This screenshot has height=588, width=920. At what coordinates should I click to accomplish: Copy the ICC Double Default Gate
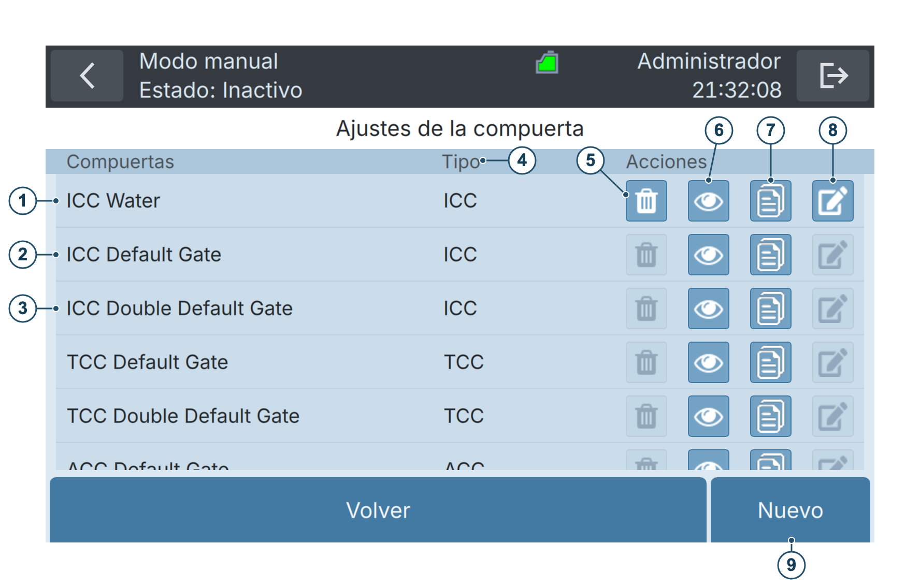tap(771, 308)
